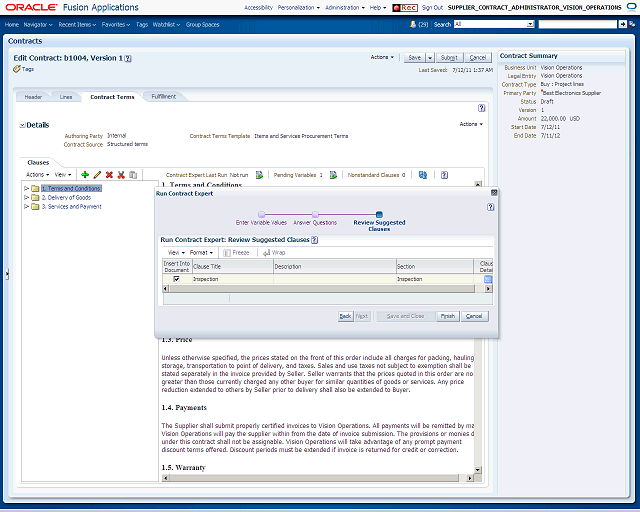This screenshot has height=512, width=640.
Task: Click the dialog Back button
Action: click(x=345, y=316)
